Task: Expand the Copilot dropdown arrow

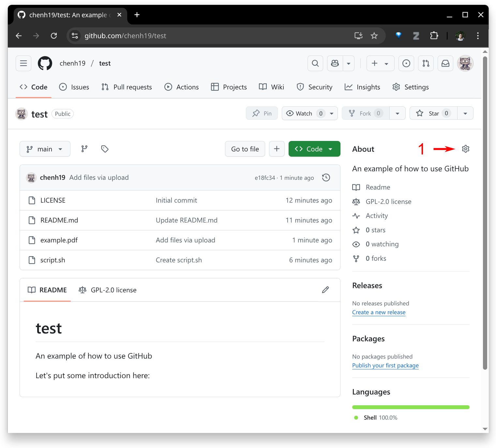Action: 349,63
